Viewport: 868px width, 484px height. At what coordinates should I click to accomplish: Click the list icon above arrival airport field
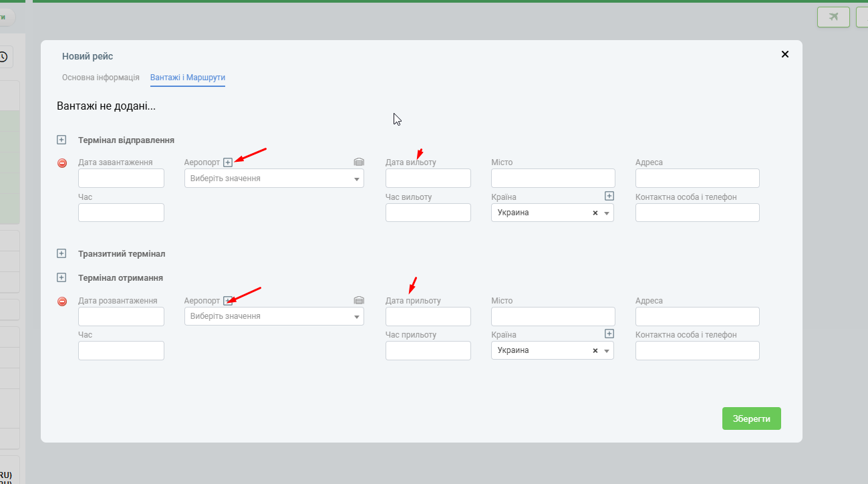(x=359, y=300)
